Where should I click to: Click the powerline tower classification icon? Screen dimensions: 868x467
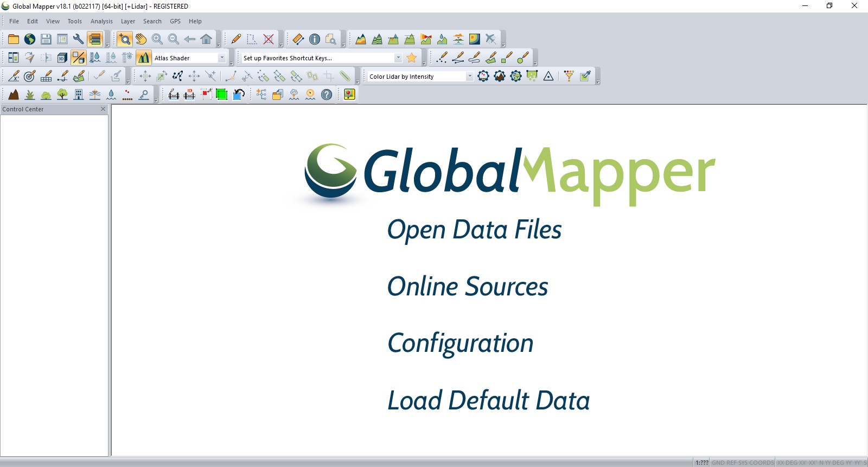point(95,94)
